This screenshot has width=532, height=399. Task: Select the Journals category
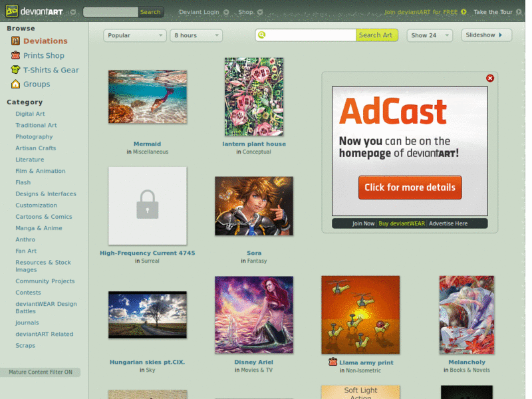coord(27,323)
